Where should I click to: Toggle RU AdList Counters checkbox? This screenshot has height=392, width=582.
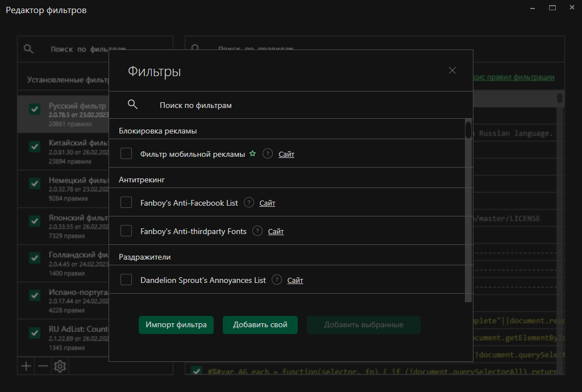click(35, 333)
